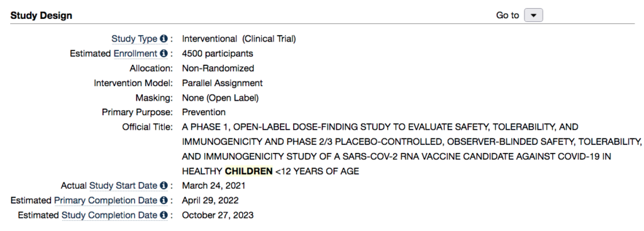644x231 pixels.
Task: Click the Study Completion Date link
Action: [109, 215]
